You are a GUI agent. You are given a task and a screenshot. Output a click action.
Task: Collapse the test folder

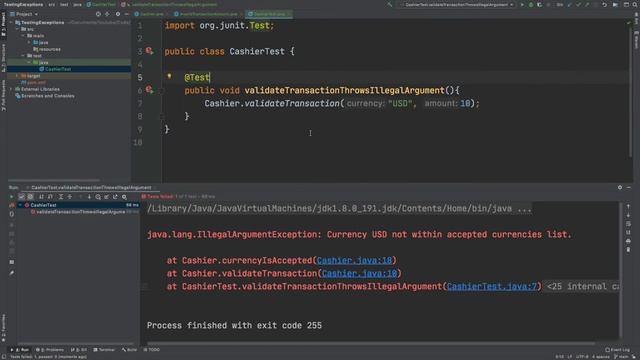pyautogui.click(x=23, y=56)
